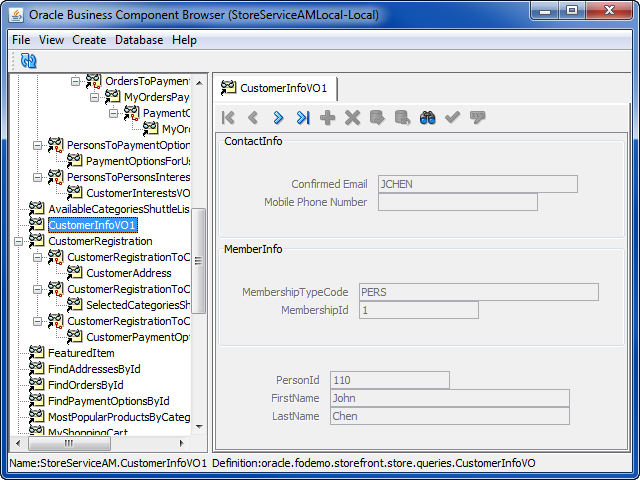This screenshot has height=480, width=640.
Task: Select CustomerInfoVO1 in the tree
Action: (92, 225)
